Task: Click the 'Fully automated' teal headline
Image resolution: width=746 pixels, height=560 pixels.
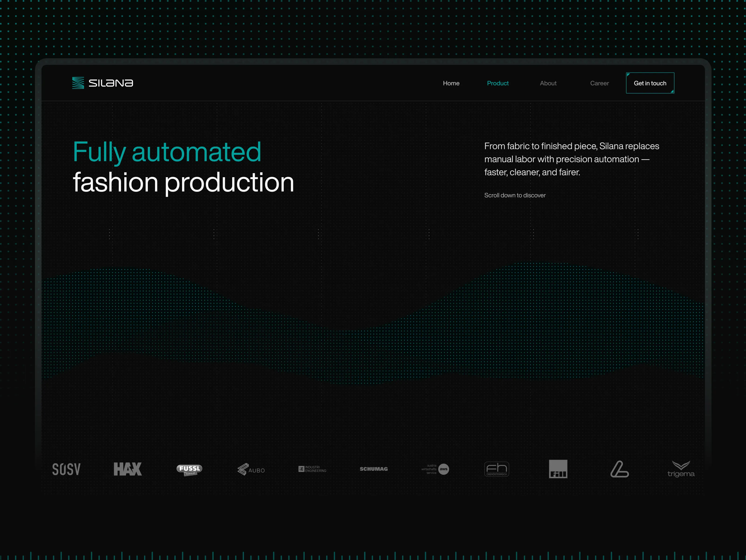Action: coord(167,152)
